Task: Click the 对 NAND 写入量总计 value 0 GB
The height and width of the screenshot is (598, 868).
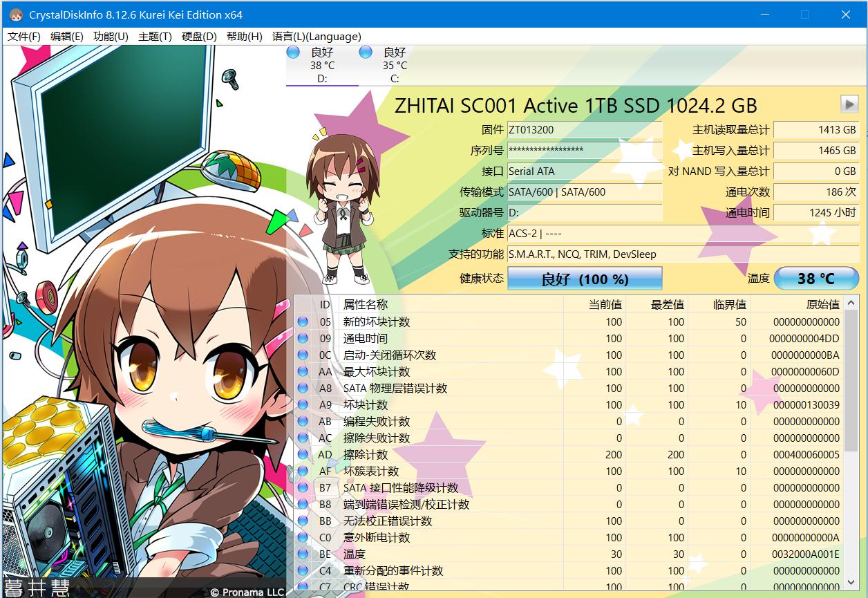Action: [816, 171]
